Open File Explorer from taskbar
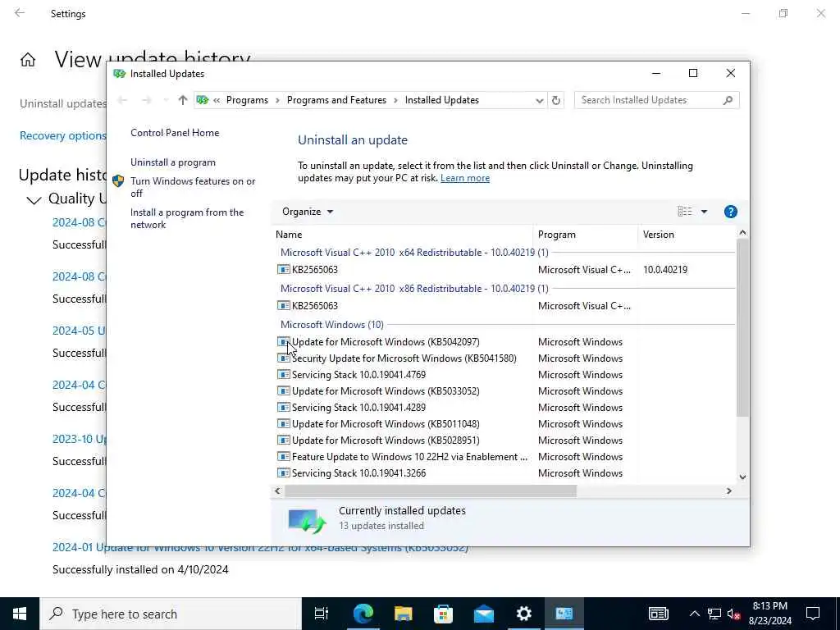The image size is (840, 630). coord(403,614)
